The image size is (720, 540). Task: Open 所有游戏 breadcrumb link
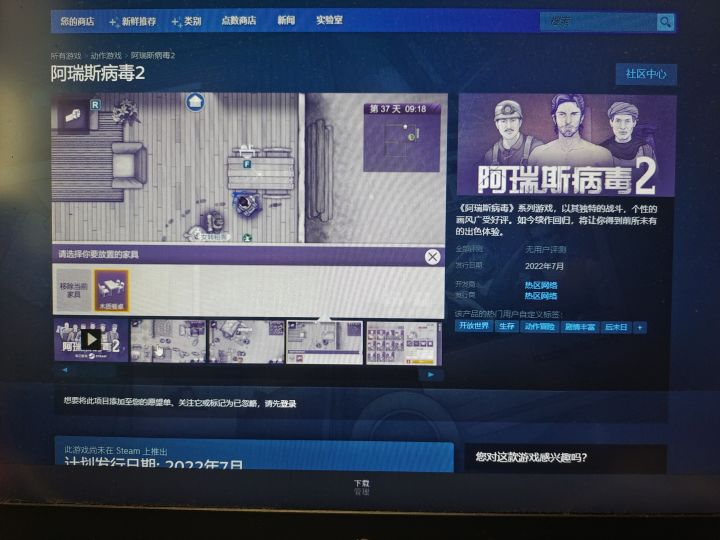[66, 56]
